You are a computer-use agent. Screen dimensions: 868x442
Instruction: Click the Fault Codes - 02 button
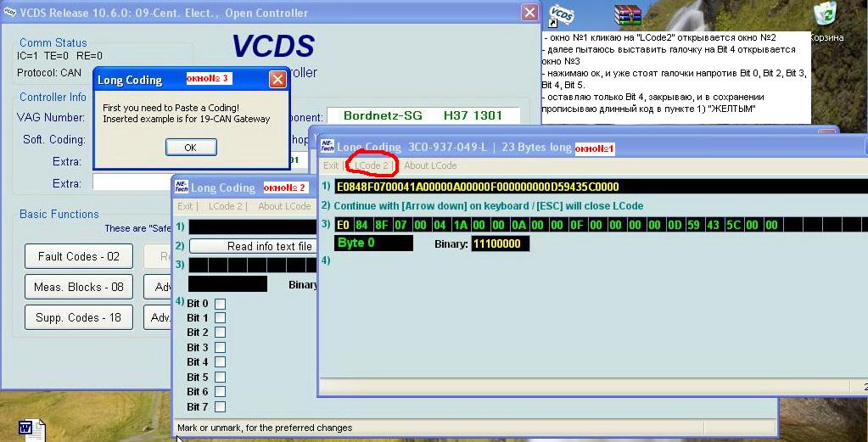pos(79,256)
